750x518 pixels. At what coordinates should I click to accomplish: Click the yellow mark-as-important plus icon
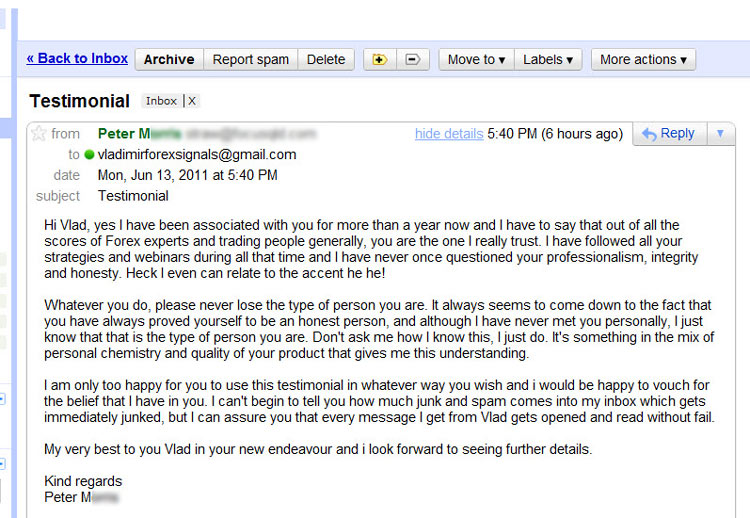[x=380, y=59]
